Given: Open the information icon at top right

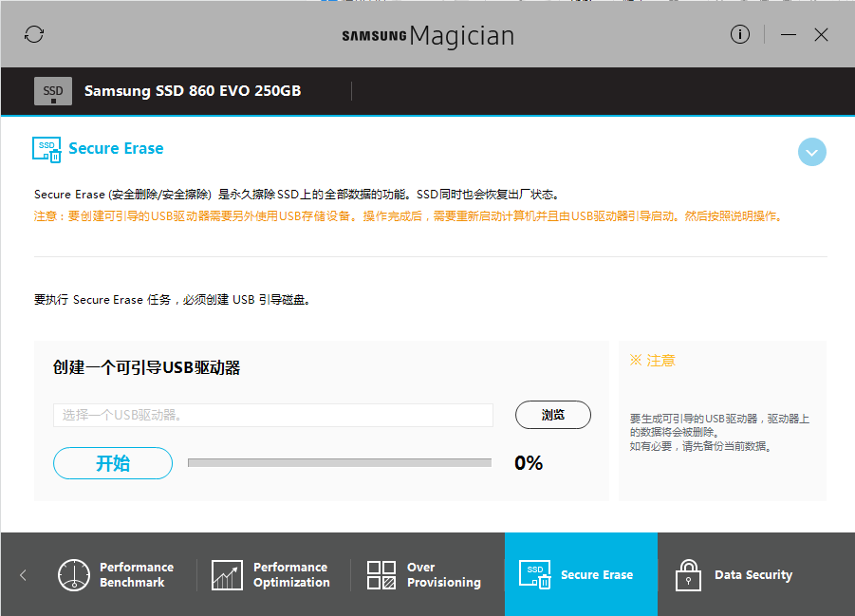Looking at the screenshot, I should [x=740, y=35].
